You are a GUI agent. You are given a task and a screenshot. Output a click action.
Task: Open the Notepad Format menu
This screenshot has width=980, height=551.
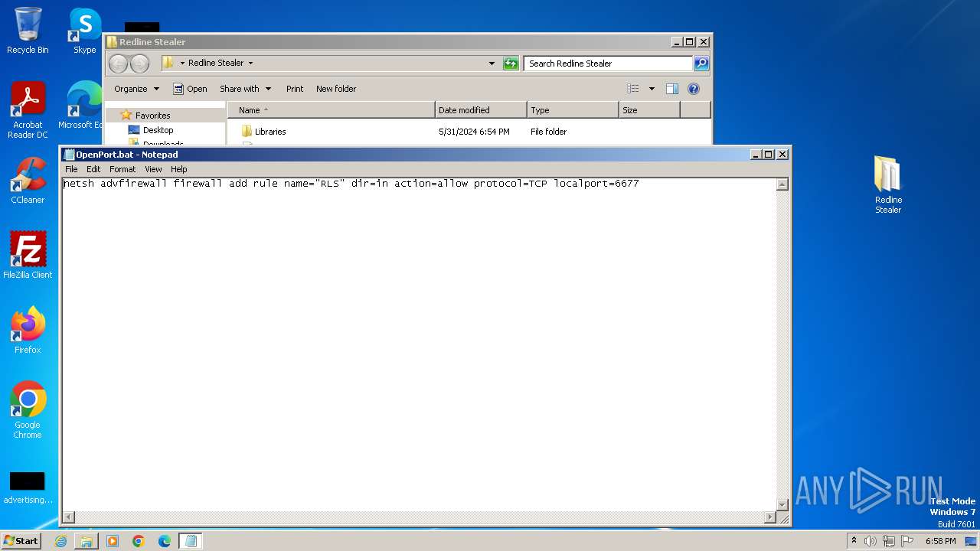pyautogui.click(x=122, y=169)
